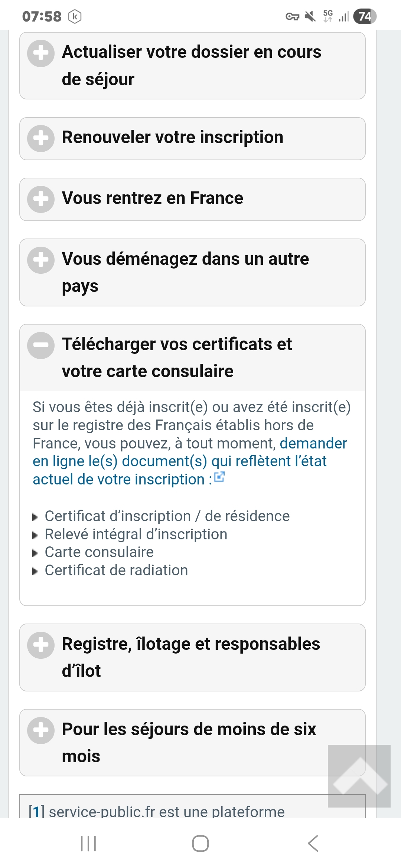Expand 'Vous déménagez dans un autre pays' heading
This screenshot has height=868, width=401.
[185, 272]
